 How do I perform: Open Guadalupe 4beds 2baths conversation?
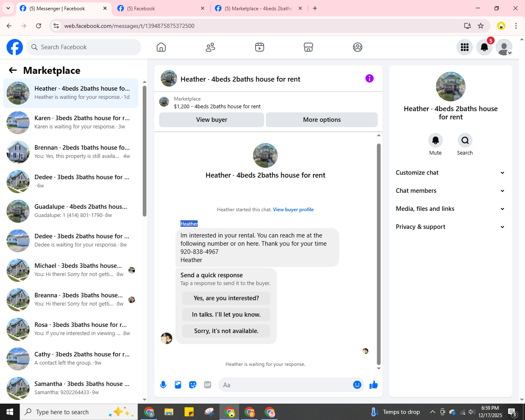(71, 211)
